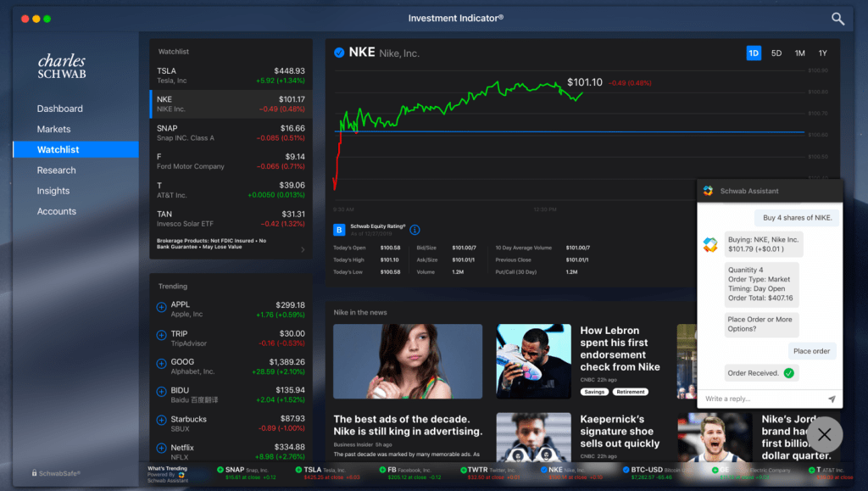This screenshot has height=491, width=868.
Task: Add BIDU to watchlist with plus icon
Action: (161, 392)
